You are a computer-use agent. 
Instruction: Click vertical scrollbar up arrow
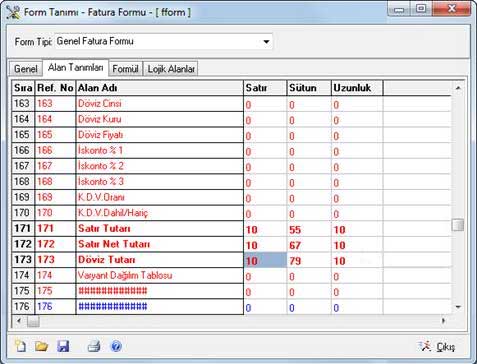(458, 88)
